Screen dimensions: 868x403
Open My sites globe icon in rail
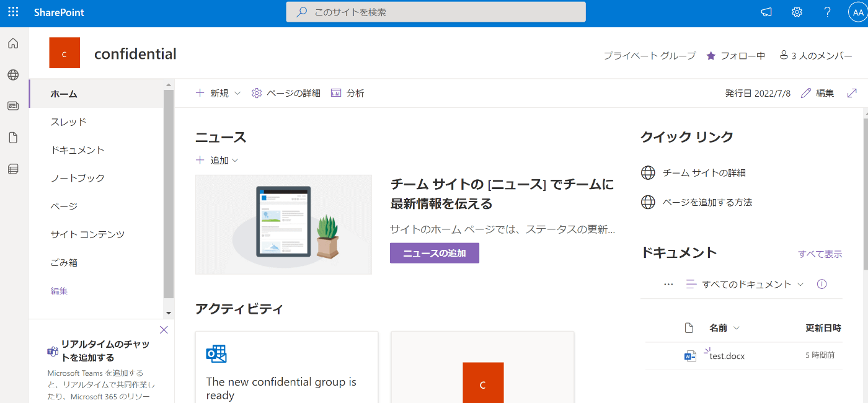[13, 75]
